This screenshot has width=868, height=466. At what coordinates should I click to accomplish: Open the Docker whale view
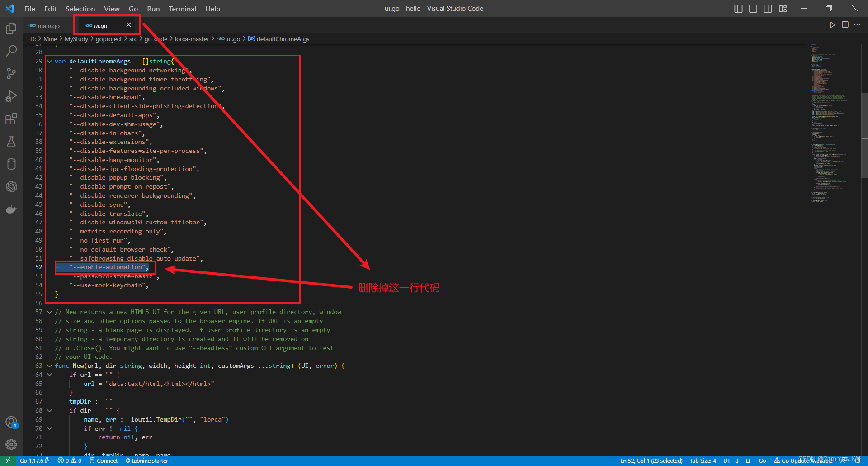coord(11,209)
